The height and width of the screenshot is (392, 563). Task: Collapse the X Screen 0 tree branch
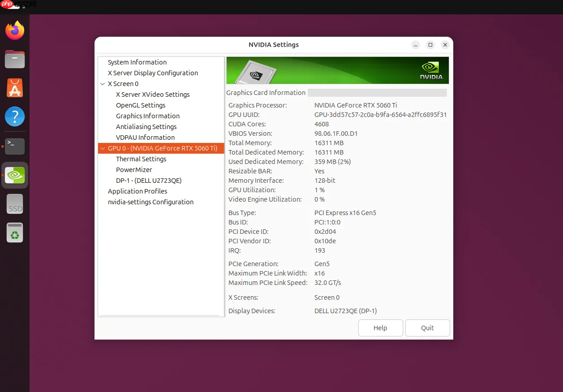pyautogui.click(x=103, y=84)
